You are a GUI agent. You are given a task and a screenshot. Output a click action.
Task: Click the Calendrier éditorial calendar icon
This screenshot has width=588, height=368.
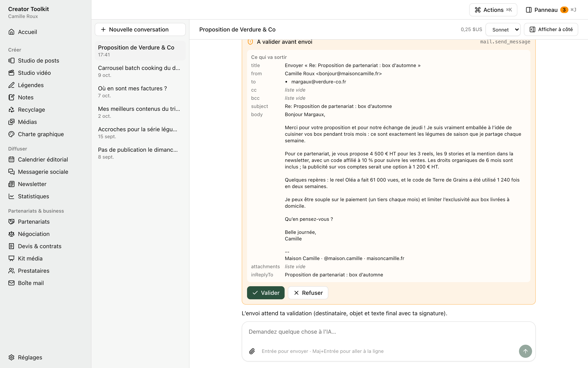(11, 159)
